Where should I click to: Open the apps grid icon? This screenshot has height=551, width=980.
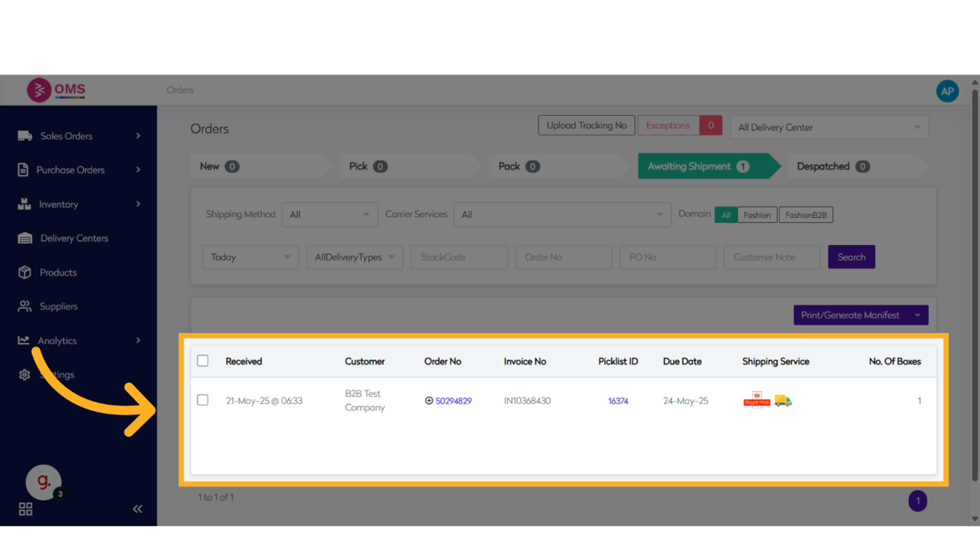(x=26, y=508)
